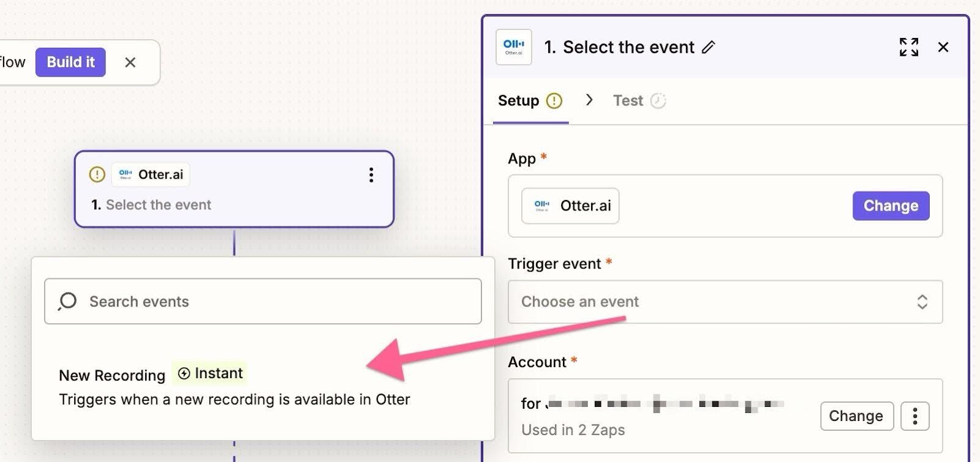Expand the panel to full screen

pyautogui.click(x=909, y=47)
